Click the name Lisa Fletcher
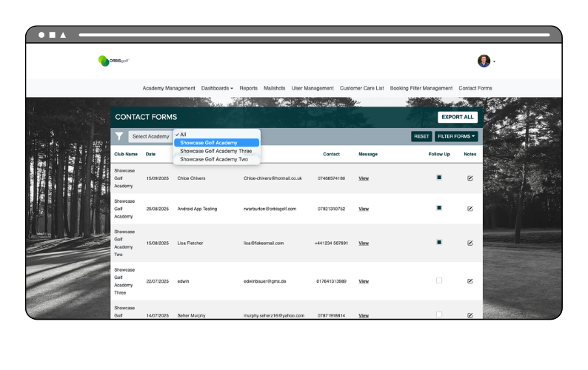 coord(190,243)
